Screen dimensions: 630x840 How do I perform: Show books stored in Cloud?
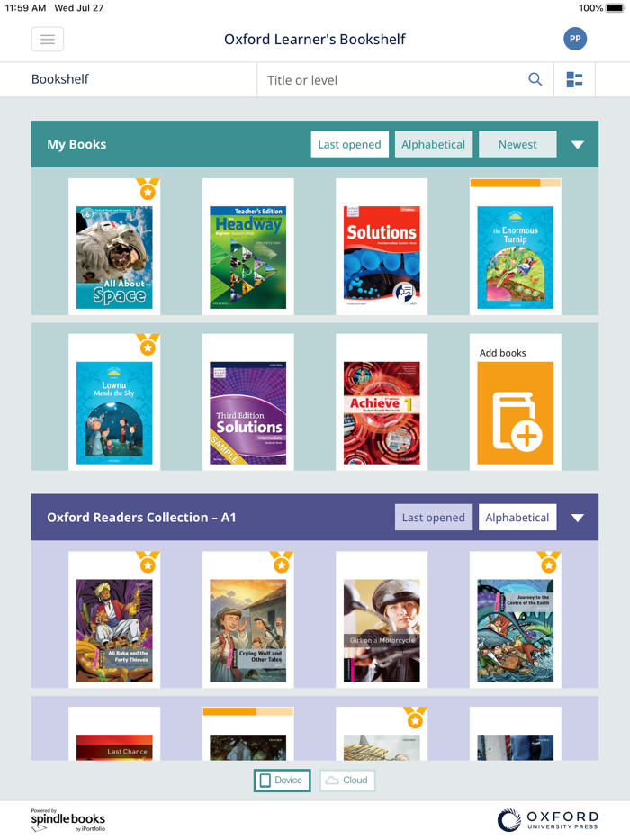347,781
